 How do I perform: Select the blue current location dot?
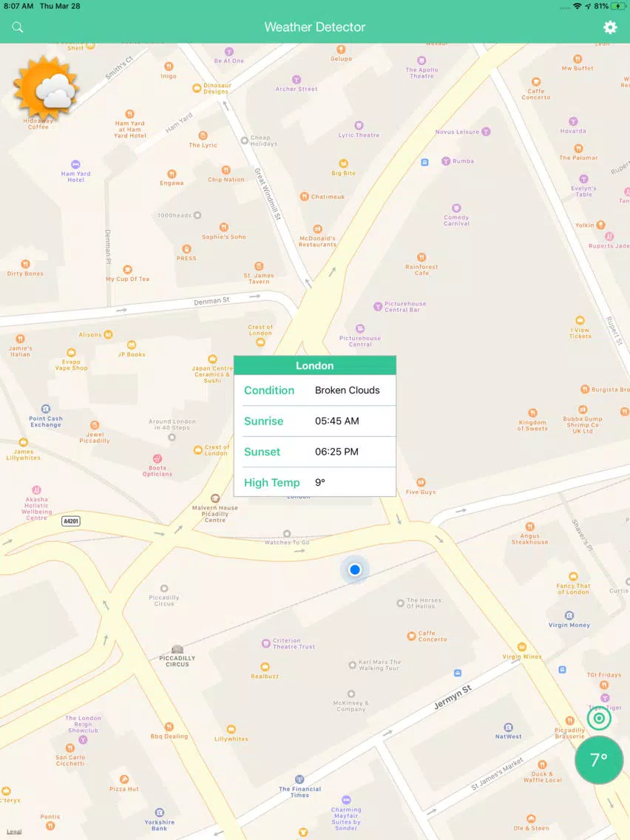coord(355,569)
